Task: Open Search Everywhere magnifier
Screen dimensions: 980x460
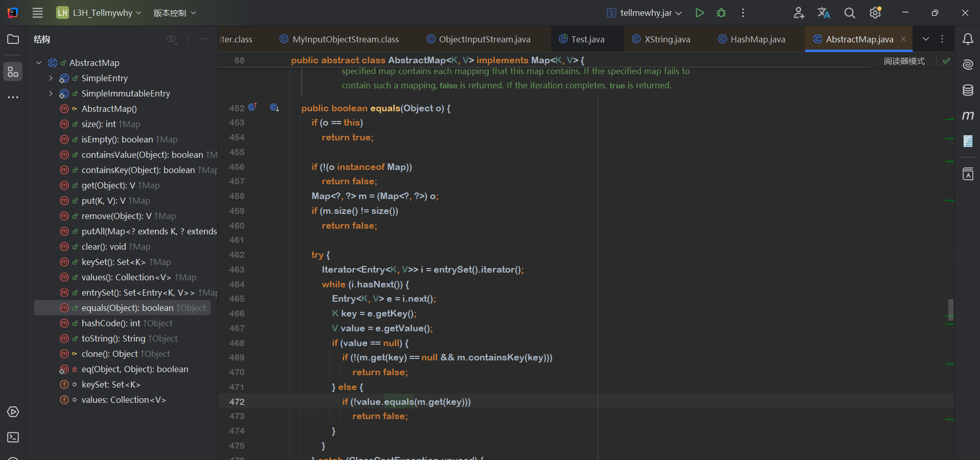Action: 849,13
